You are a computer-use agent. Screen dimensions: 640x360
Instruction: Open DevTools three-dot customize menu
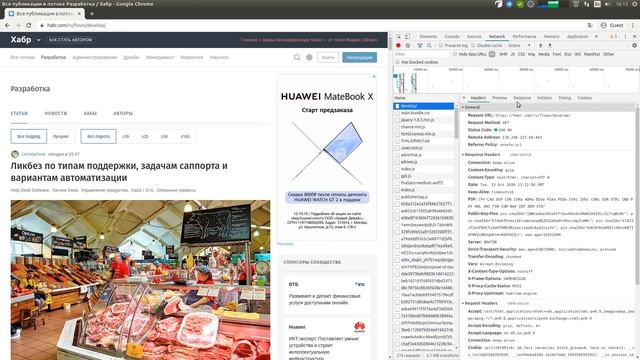(625, 36)
